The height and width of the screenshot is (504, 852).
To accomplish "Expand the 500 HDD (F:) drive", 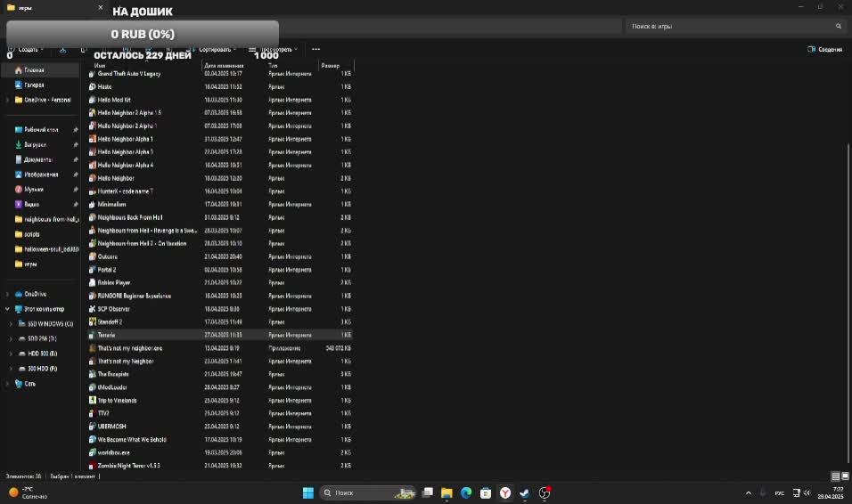I will pos(11,369).
